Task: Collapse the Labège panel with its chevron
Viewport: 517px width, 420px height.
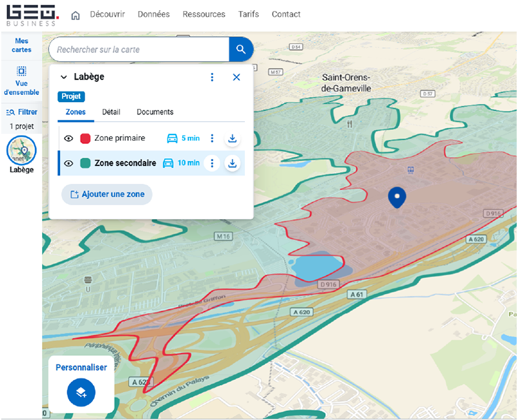Action: click(x=63, y=76)
